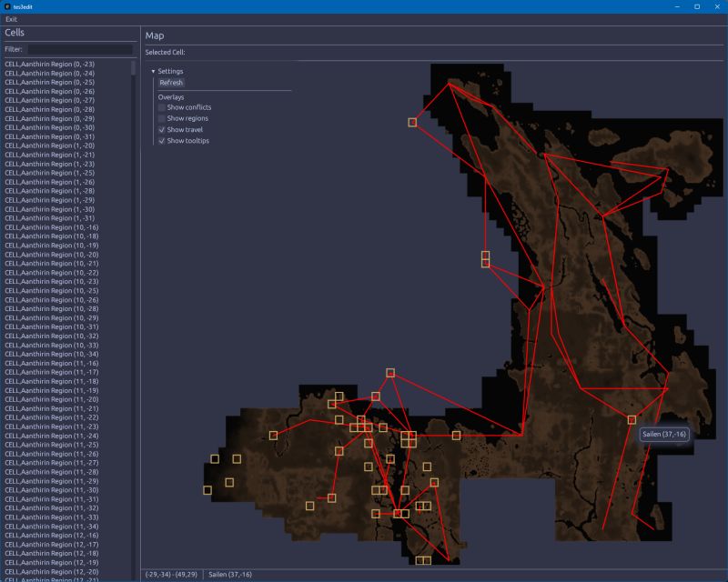Click the Filter input field
This screenshot has height=582, width=728.
pyautogui.click(x=80, y=49)
